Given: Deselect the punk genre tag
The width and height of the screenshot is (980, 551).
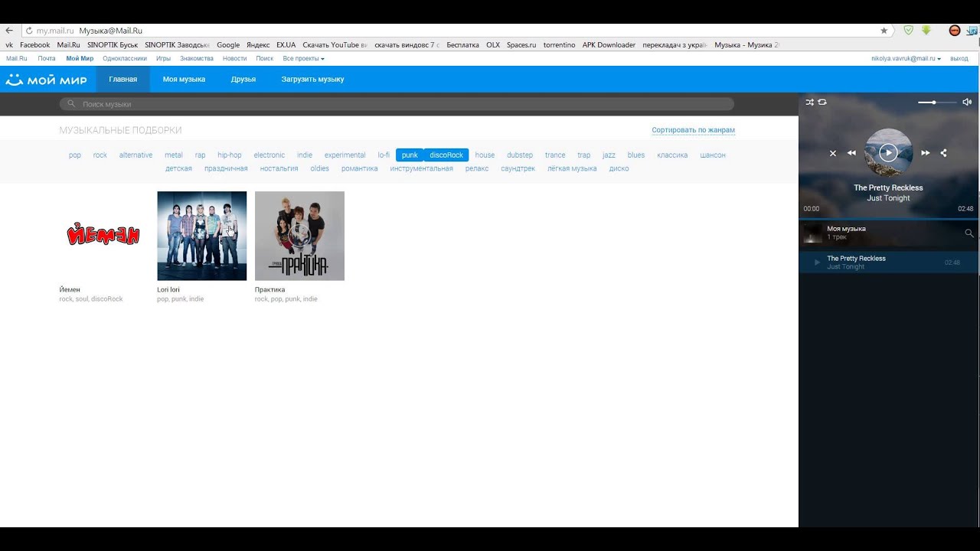Looking at the screenshot, I should click(410, 155).
